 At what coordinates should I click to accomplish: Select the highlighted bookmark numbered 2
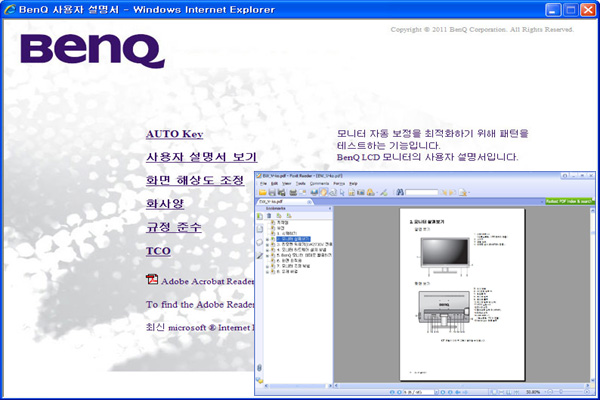pyautogui.click(x=293, y=239)
